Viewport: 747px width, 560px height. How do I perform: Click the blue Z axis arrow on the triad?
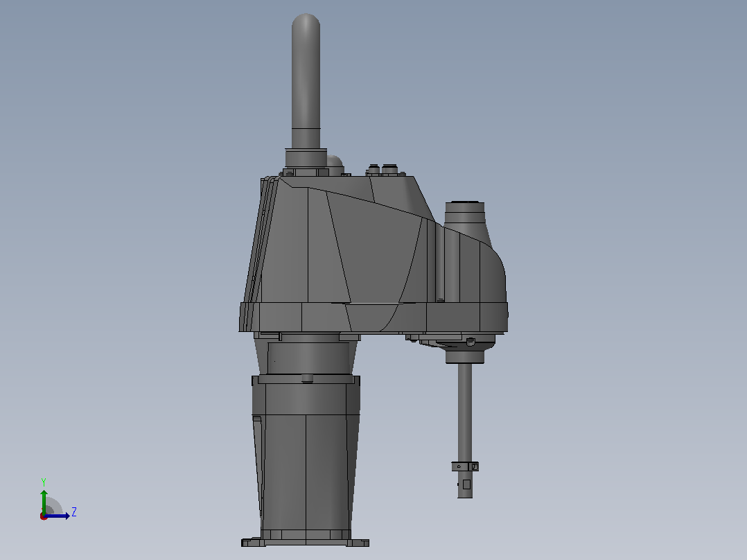[x=58, y=516]
